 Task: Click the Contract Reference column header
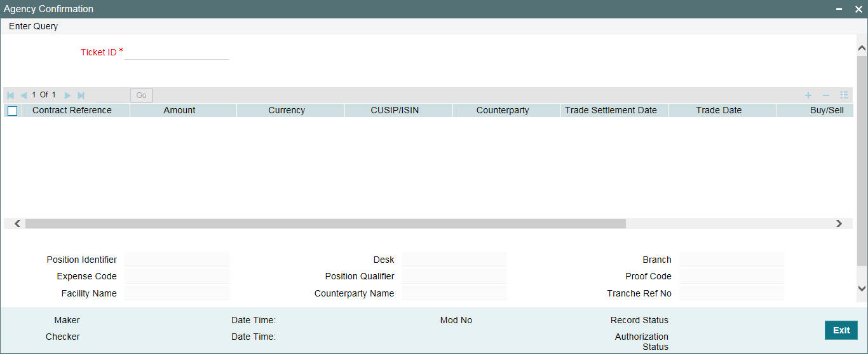(x=76, y=110)
